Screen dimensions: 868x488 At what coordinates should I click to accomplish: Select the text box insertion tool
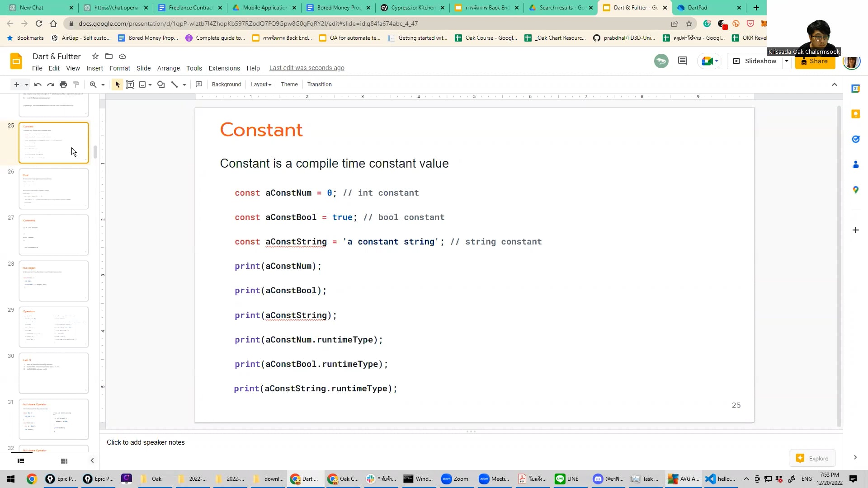pos(130,84)
